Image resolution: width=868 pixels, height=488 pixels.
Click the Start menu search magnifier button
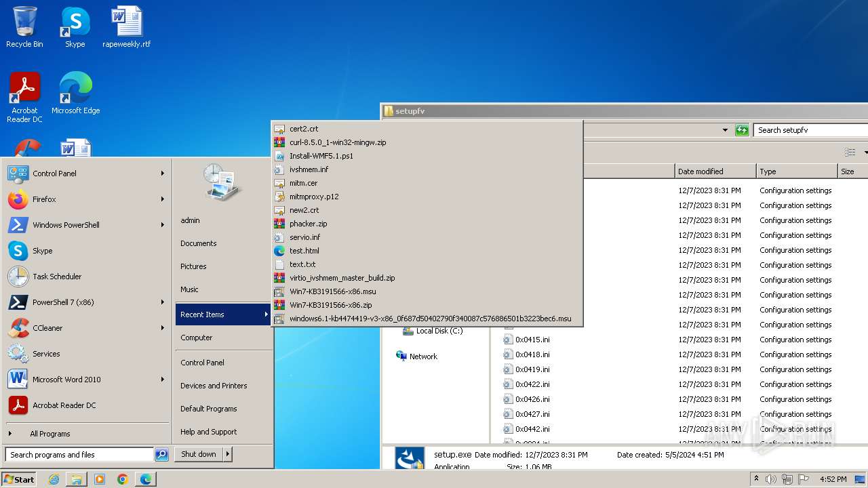[161, 455]
